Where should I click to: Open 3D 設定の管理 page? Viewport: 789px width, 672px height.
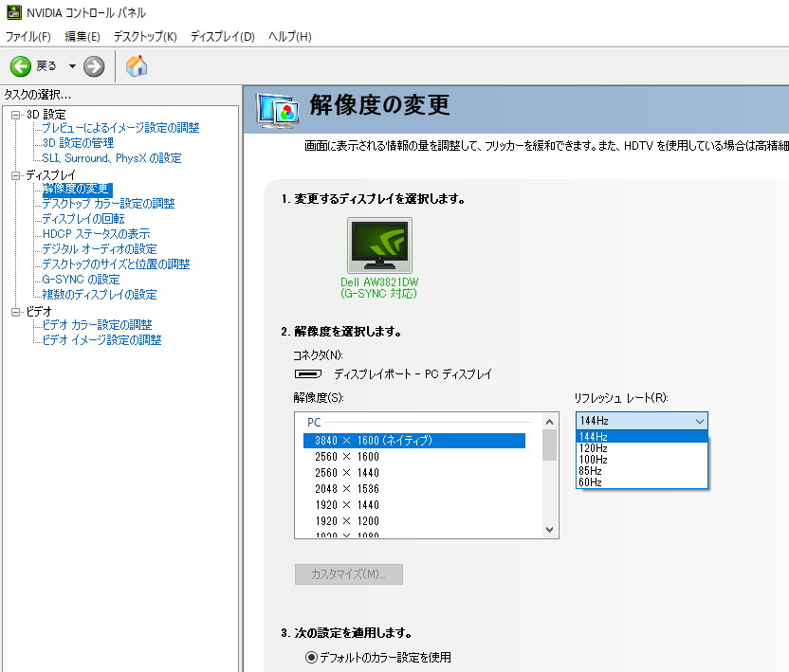coord(78,143)
